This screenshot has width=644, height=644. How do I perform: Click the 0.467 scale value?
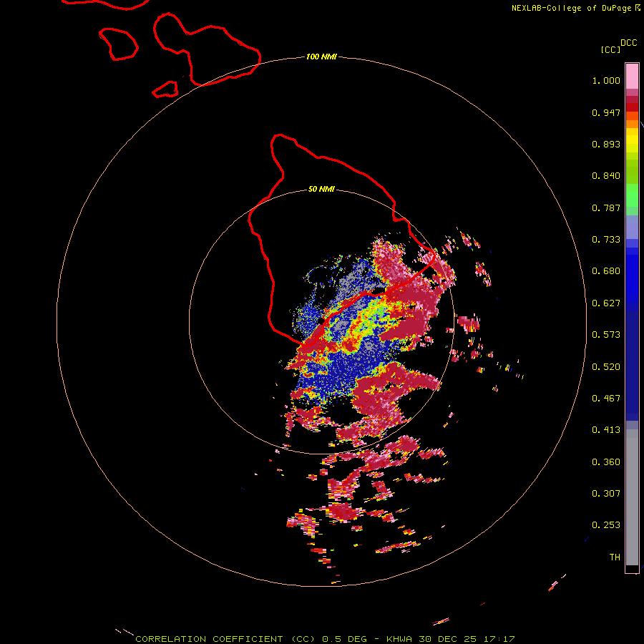click(606, 399)
